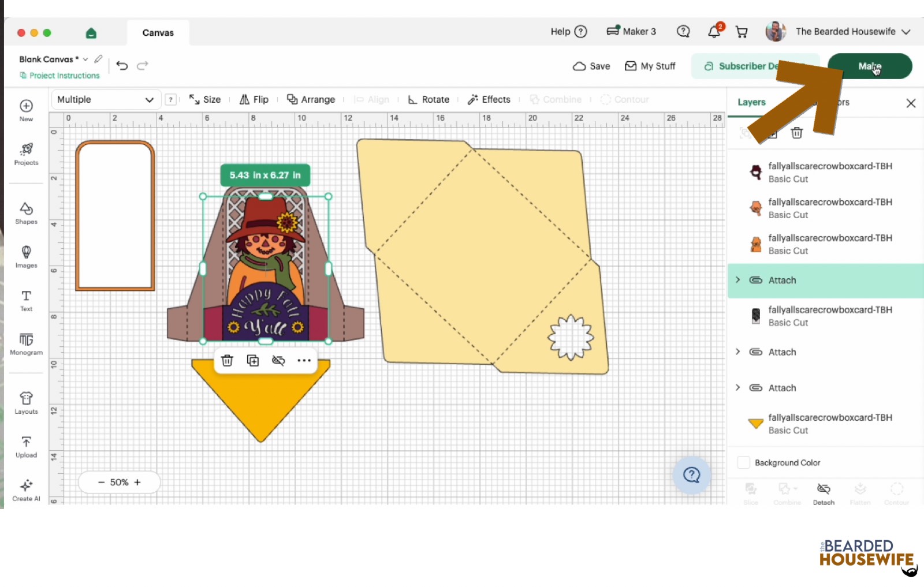This screenshot has width=924, height=587.
Task: Open the Upload tool
Action: [26, 447]
